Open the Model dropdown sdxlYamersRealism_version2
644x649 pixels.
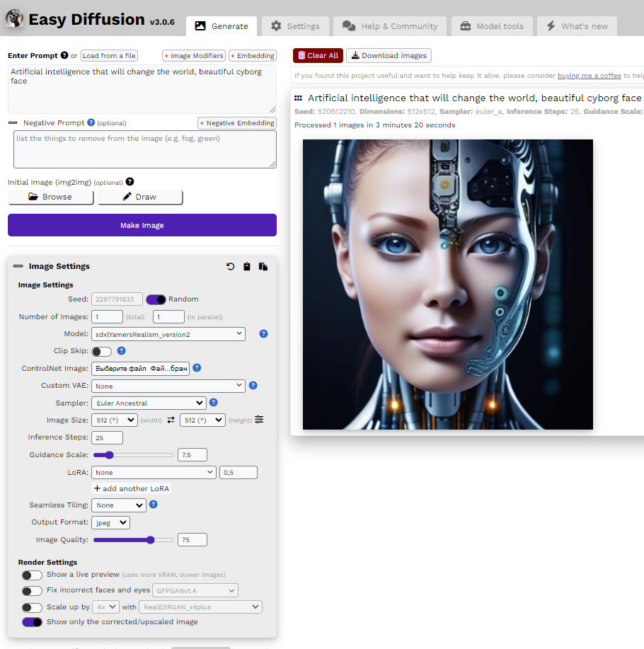point(168,333)
